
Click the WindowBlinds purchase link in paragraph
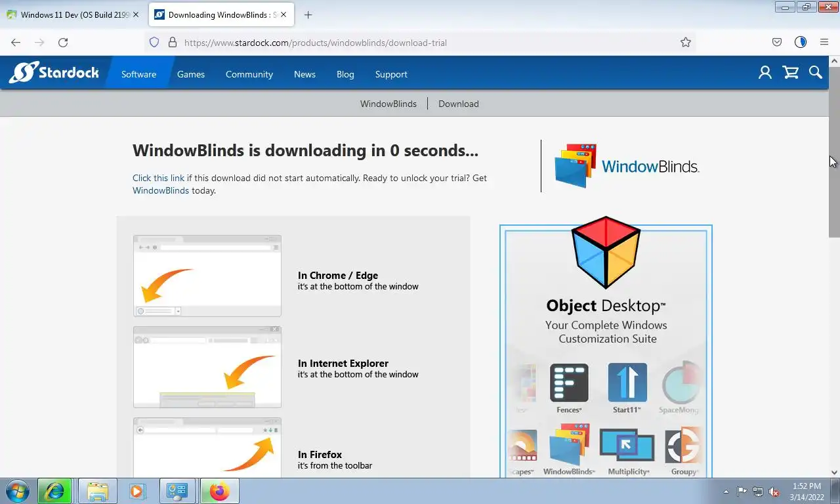[161, 190]
